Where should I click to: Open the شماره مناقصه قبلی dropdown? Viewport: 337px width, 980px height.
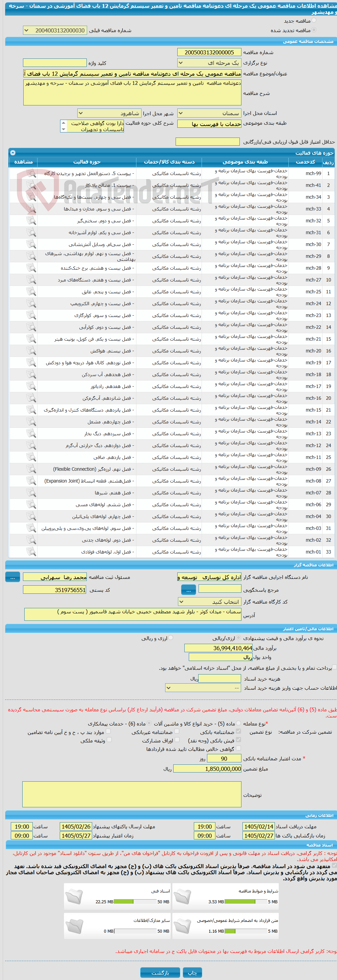(x=55, y=30)
